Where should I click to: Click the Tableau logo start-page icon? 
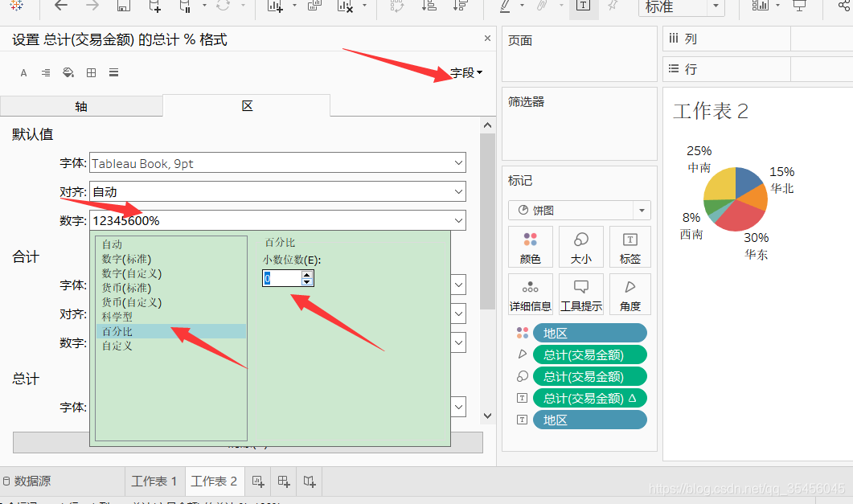tap(16, 6)
